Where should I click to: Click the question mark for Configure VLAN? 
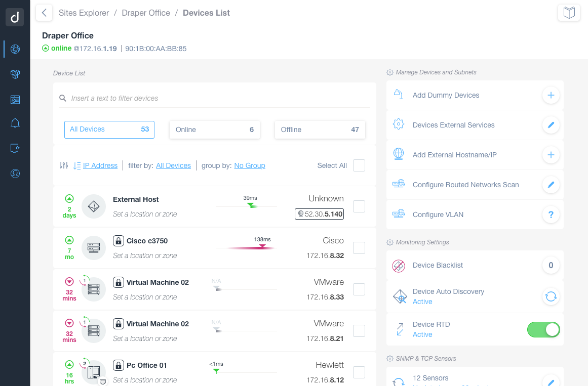pos(551,215)
